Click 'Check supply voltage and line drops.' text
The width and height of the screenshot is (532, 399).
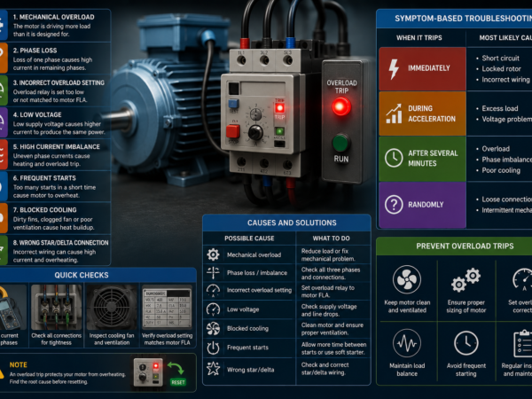coord(329,310)
